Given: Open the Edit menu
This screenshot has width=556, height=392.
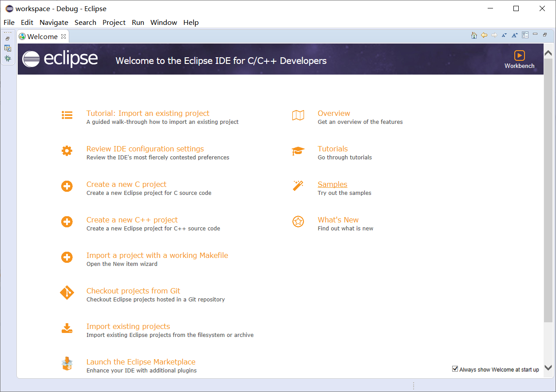Looking at the screenshot, I should tap(27, 22).
